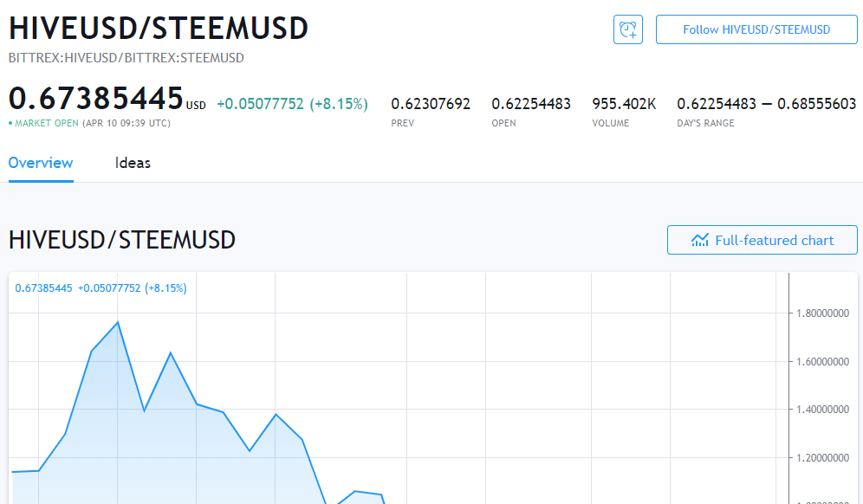This screenshot has width=863, height=504.
Task: Click the alarm clock add-alert icon
Action: coord(628,29)
